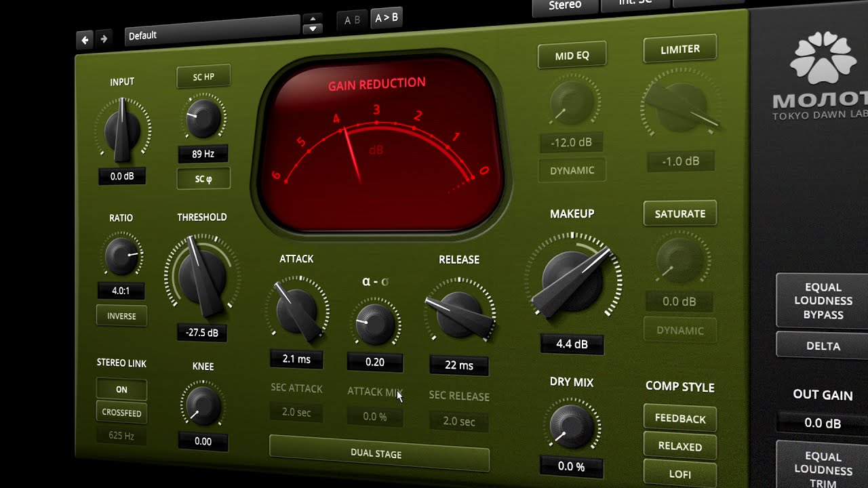Toggle the MID EQ section

click(x=572, y=56)
